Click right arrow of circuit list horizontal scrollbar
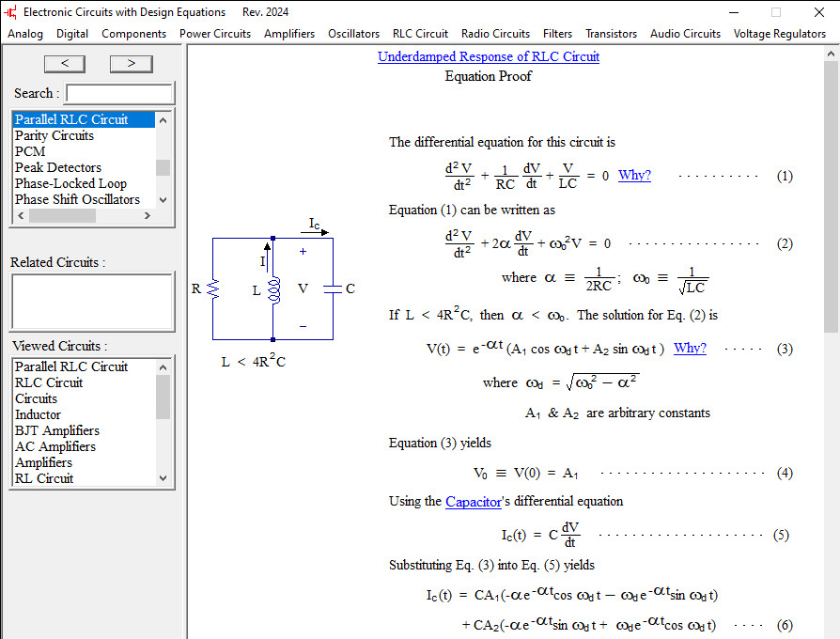 tap(148, 215)
